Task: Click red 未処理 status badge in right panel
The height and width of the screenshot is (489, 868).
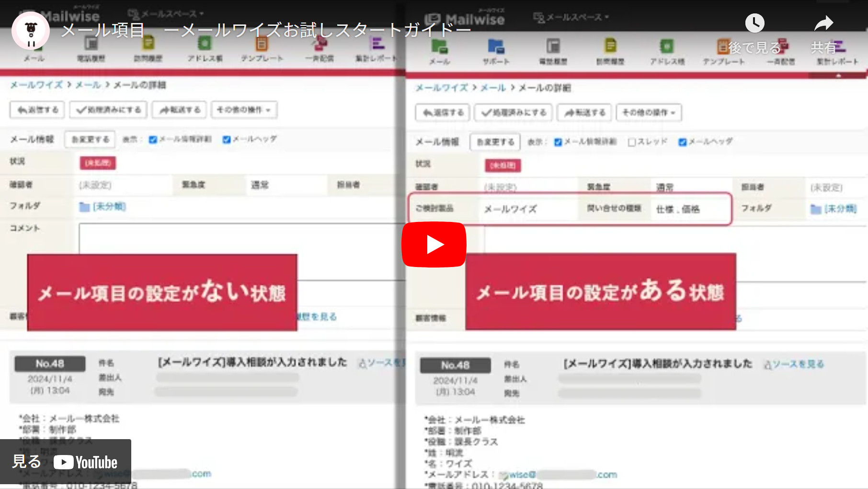Action: coord(503,165)
